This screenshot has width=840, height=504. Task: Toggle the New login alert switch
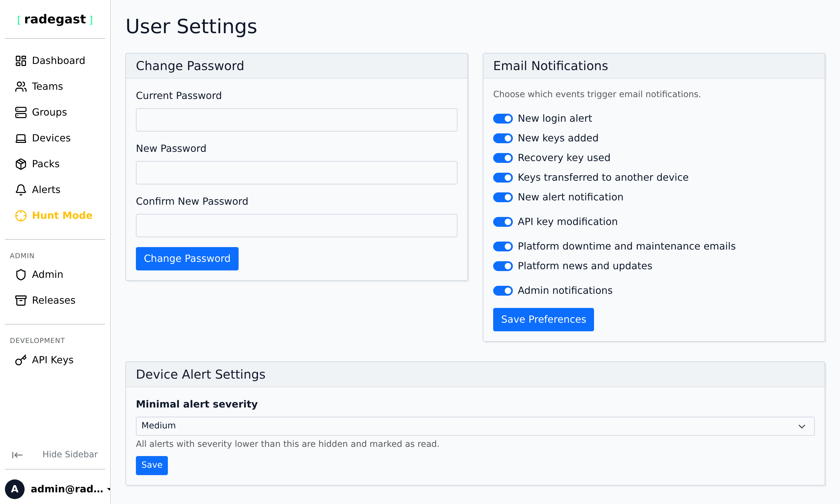503,119
